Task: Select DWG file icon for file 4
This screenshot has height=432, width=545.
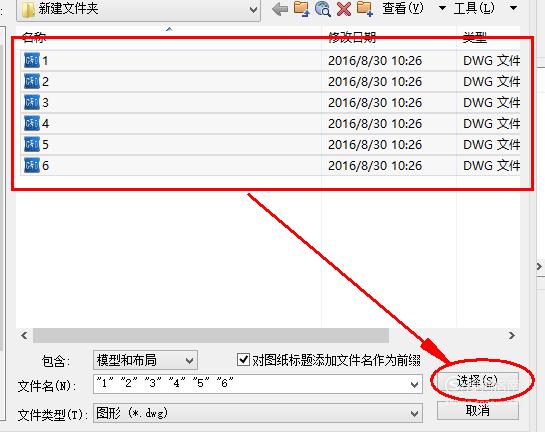Action: (32, 123)
